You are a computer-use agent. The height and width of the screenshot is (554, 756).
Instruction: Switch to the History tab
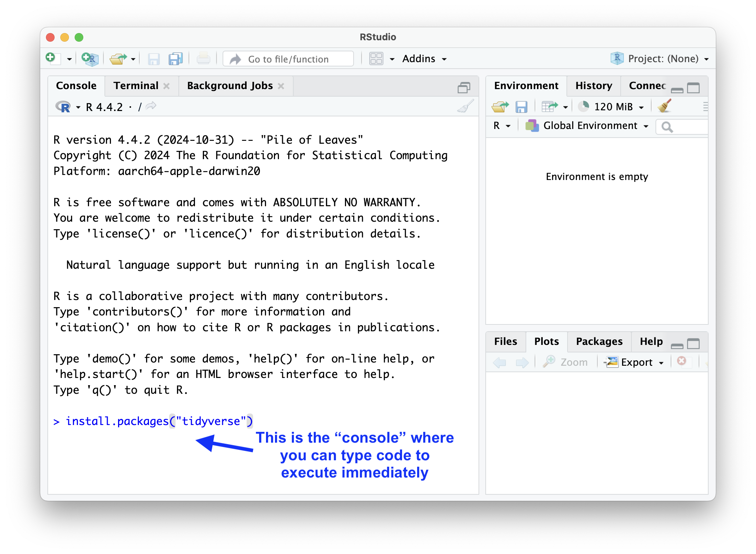594,86
